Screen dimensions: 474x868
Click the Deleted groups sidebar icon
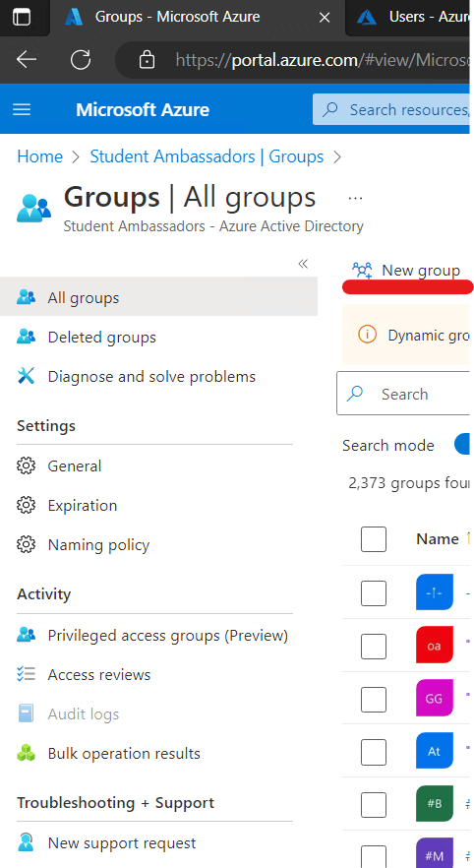(26, 337)
